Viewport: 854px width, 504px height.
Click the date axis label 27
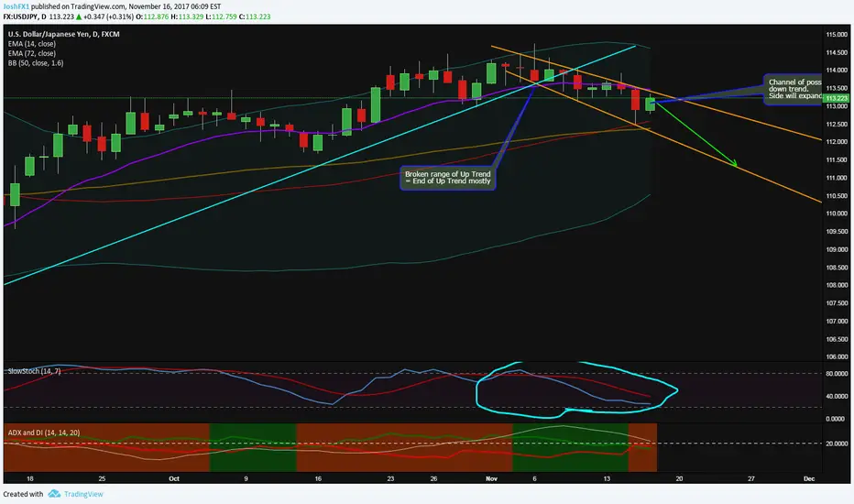tap(751, 478)
